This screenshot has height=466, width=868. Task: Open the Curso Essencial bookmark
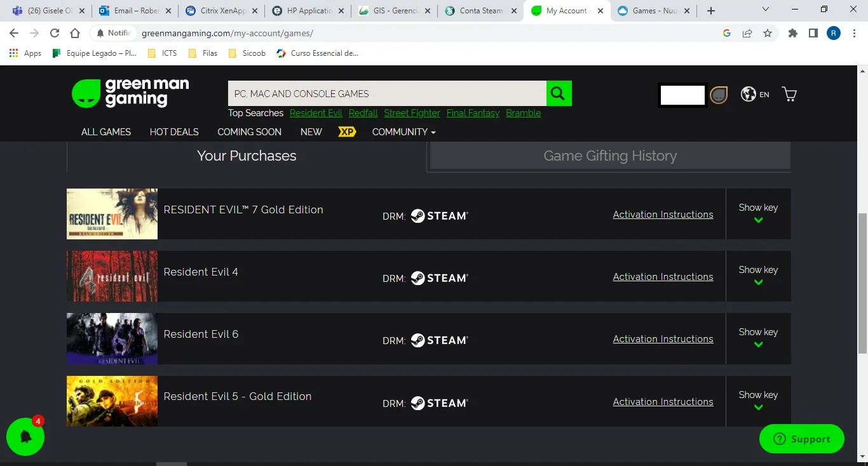pyautogui.click(x=318, y=53)
